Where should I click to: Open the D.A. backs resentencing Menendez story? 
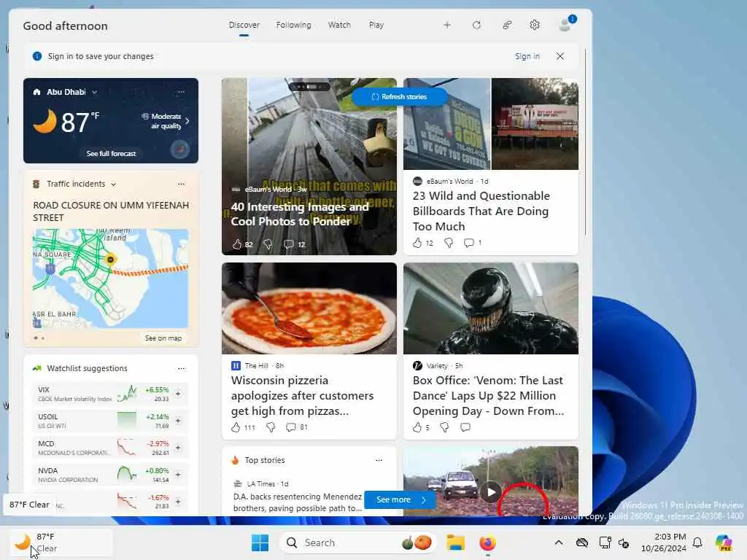click(298, 502)
